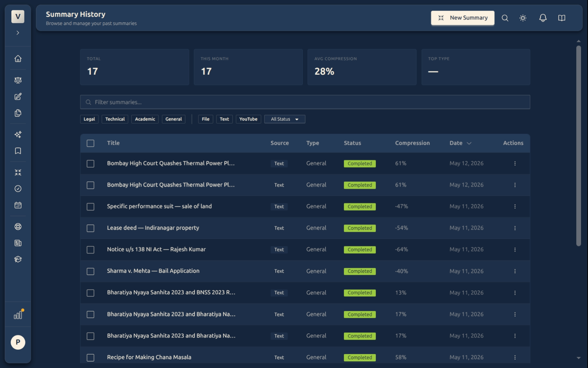The width and height of the screenshot is (588, 368).
Task: Open the graduation cap icon in sidebar
Action: pos(18,259)
